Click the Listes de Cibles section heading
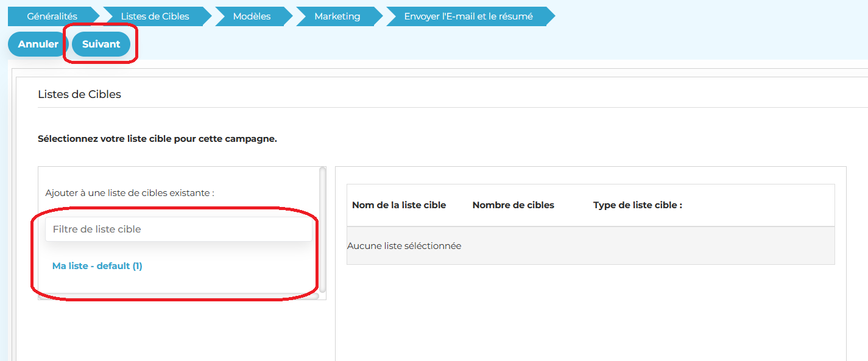Viewport: 868px width, 361px height. 80,94
